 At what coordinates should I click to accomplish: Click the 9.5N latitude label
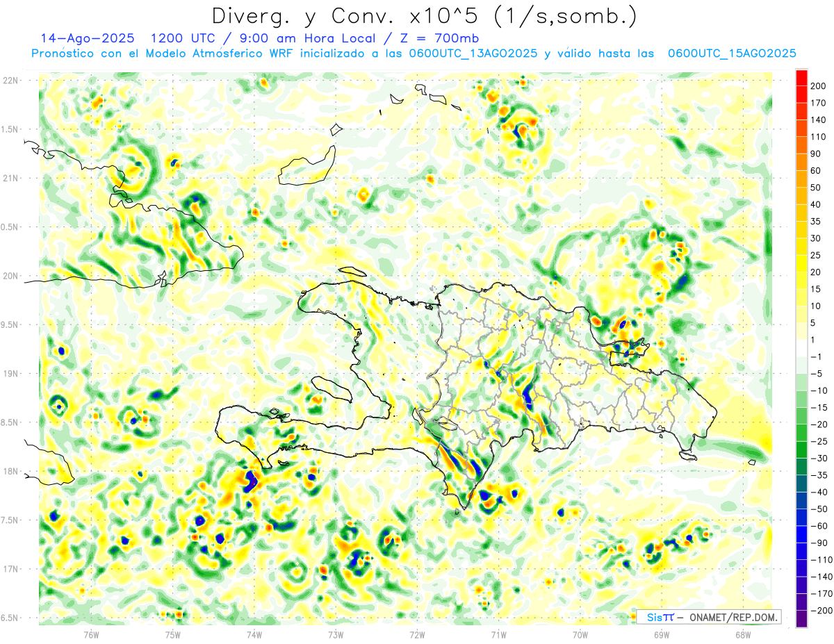(x=10, y=324)
